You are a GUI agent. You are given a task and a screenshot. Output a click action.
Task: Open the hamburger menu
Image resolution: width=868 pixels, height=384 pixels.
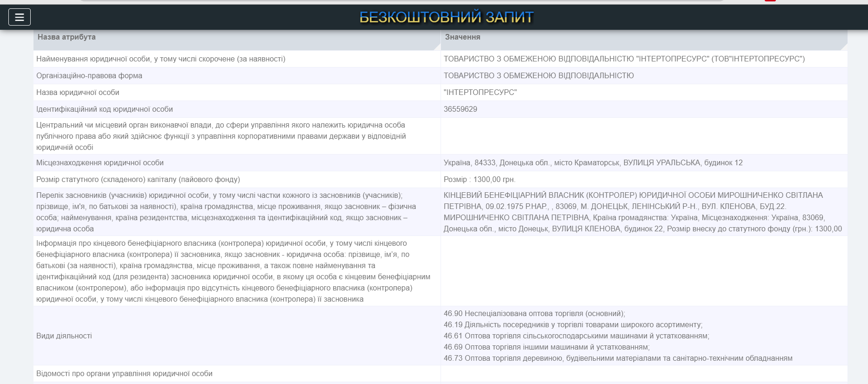tap(20, 17)
